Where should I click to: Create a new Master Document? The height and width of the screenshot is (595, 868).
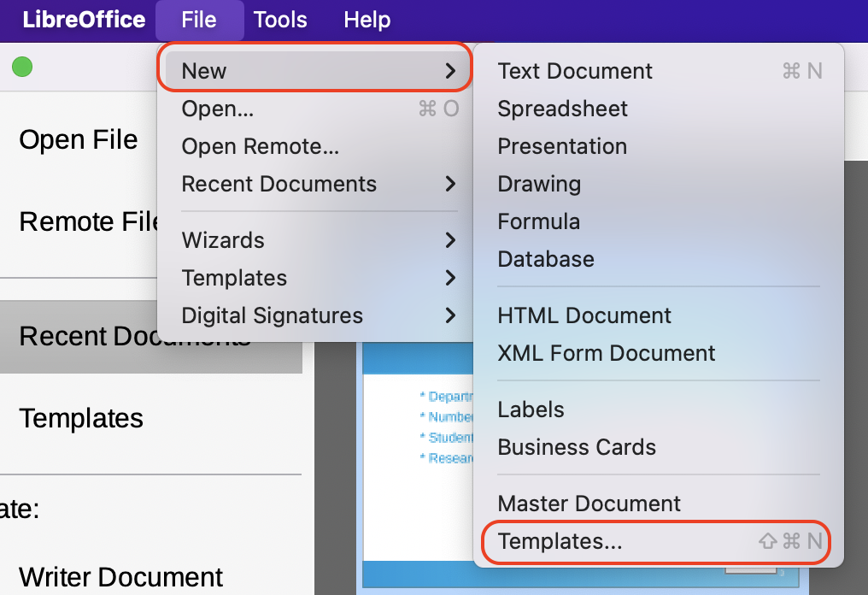coord(659,504)
